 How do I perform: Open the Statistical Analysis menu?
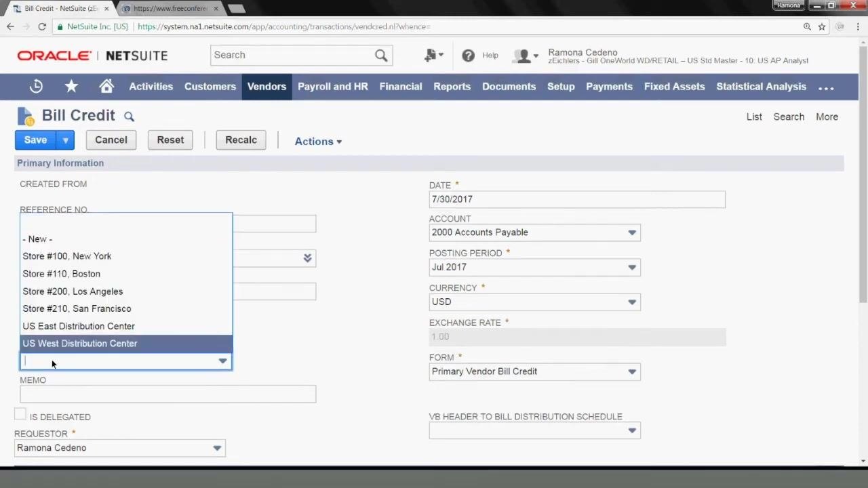[x=761, y=87]
